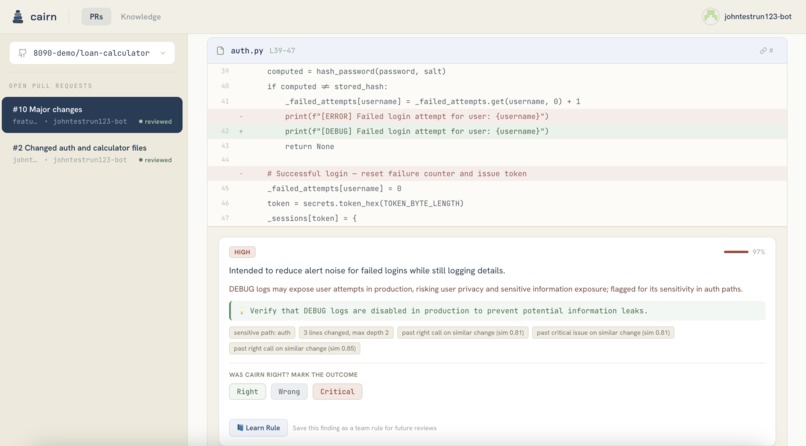
Task: Click the OPEN PULL REQUESTS heading
Action: 50,86
